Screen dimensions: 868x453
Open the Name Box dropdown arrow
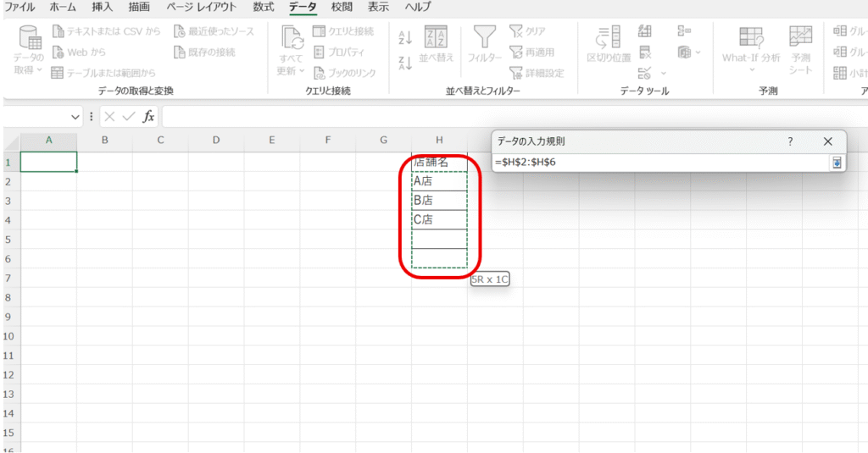click(x=75, y=117)
